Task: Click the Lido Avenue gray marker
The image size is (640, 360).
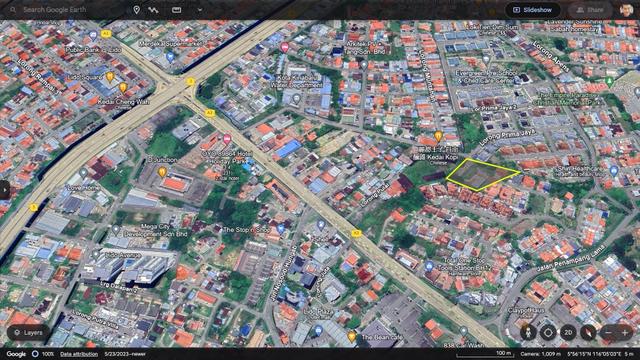Action: (96, 255)
